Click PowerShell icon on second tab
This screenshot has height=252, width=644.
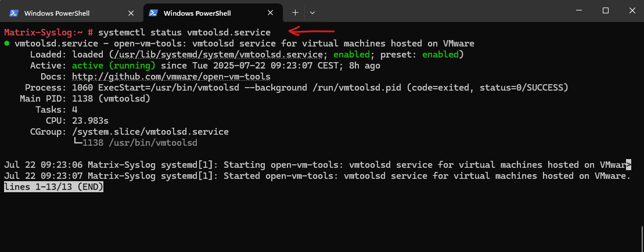pyautogui.click(x=153, y=13)
